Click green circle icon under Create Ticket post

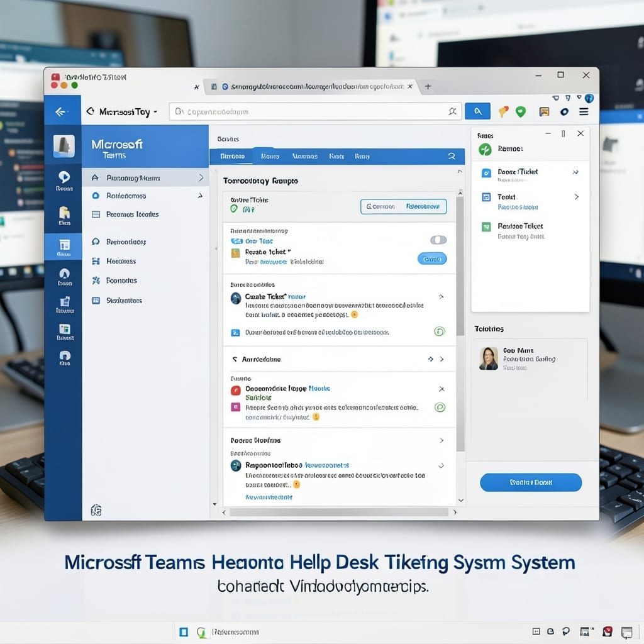pyautogui.click(x=439, y=331)
